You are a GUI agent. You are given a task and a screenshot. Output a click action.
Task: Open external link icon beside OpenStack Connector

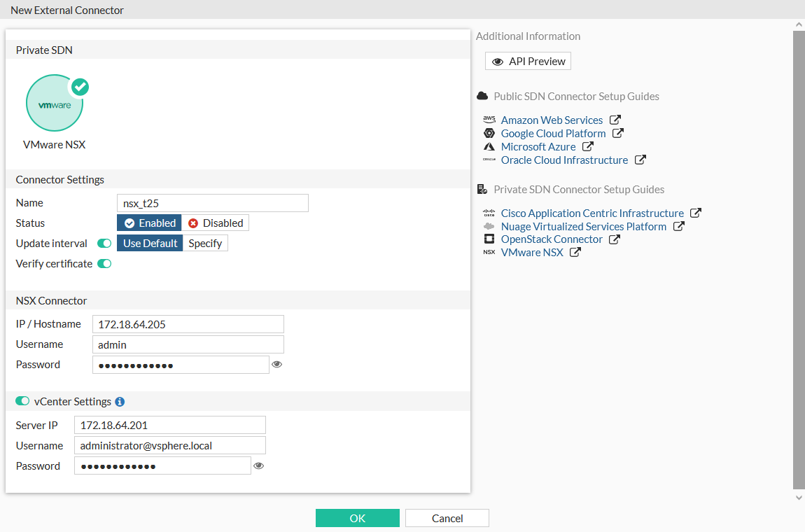pos(614,239)
